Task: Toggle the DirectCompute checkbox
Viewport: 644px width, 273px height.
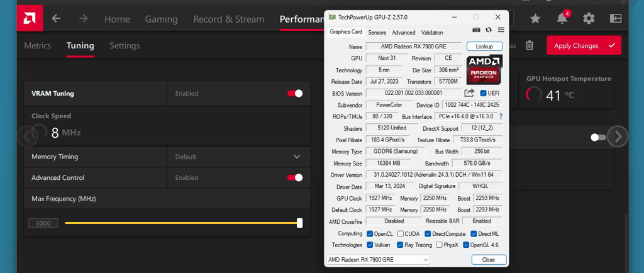Action: 428,234
